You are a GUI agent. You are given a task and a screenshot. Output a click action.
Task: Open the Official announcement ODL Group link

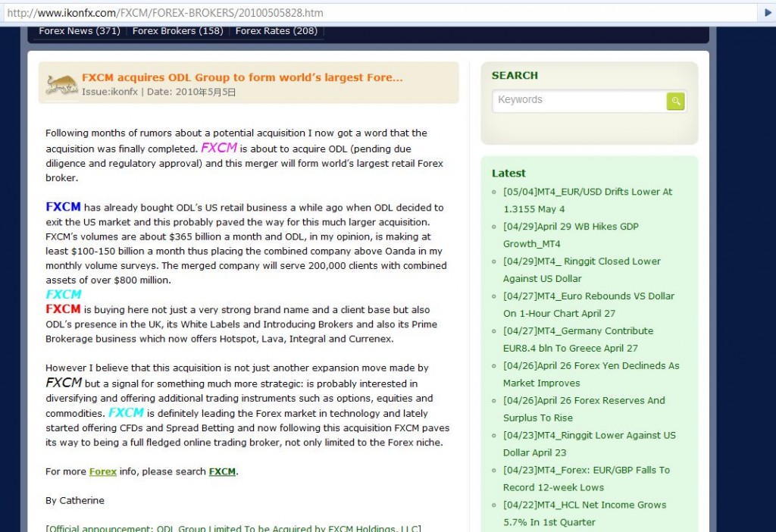pos(233,528)
